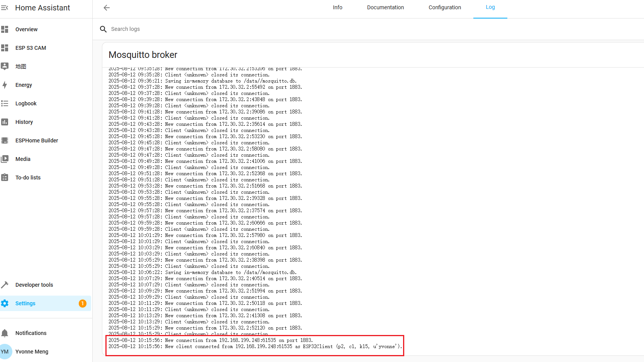This screenshot has height=362, width=644.
Task: Open the History chart icon
Action: (5, 122)
